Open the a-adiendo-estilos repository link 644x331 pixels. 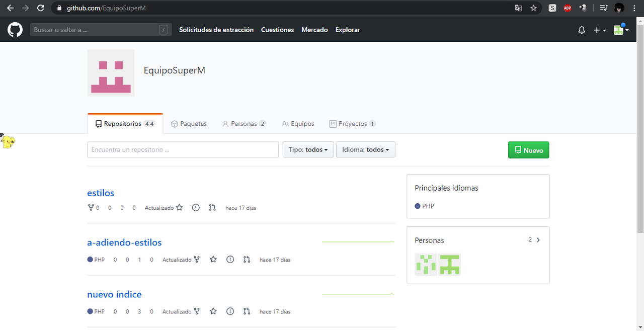click(124, 242)
